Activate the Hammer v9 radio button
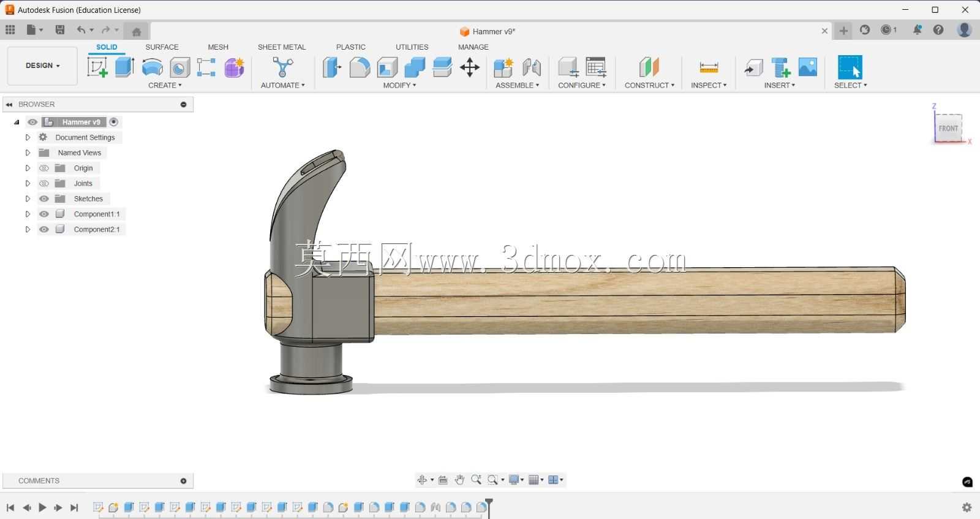980x519 pixels. [x=113, y=122]
